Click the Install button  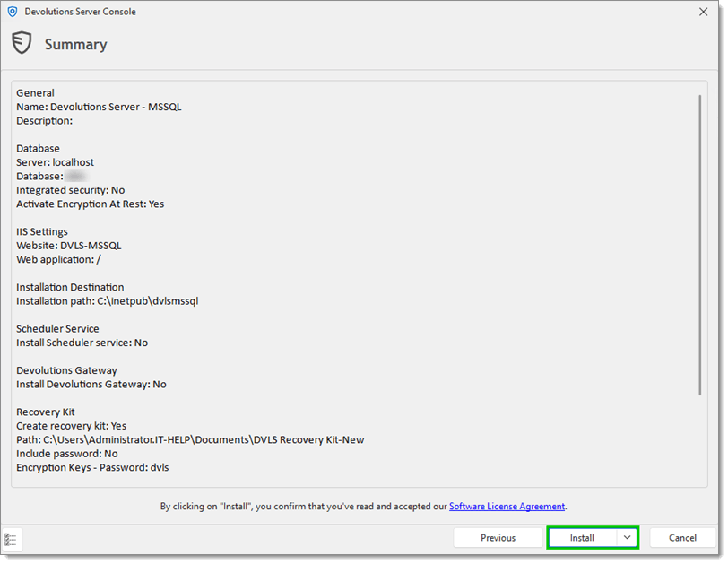pos(582,538)
